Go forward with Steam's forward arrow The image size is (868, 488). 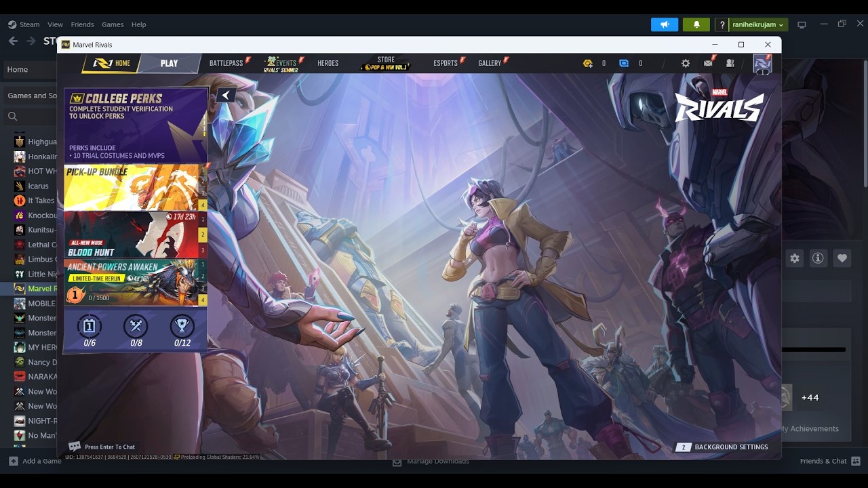pyautogui.click(x=31, y=41)
